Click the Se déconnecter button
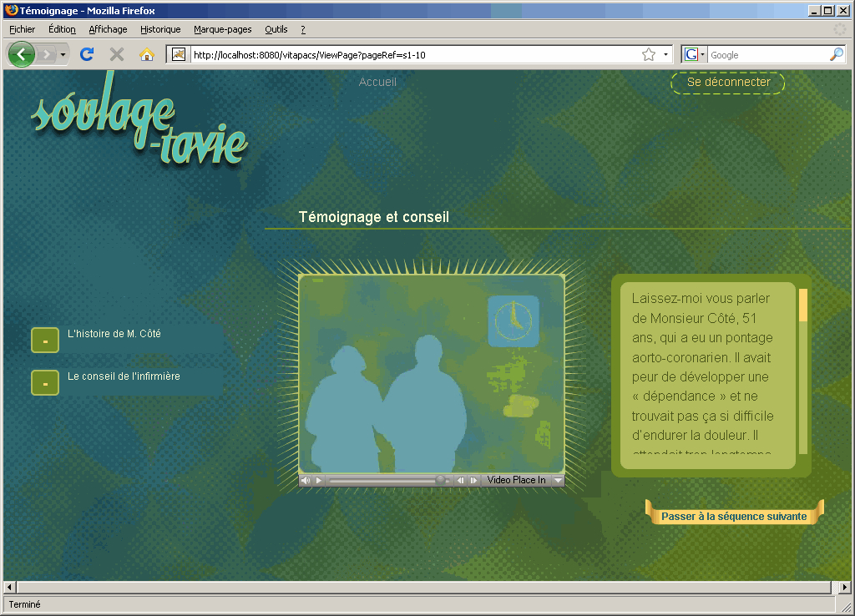Viewport: 855px width, 616px height. pyautogui.click(x=728, y=83)
